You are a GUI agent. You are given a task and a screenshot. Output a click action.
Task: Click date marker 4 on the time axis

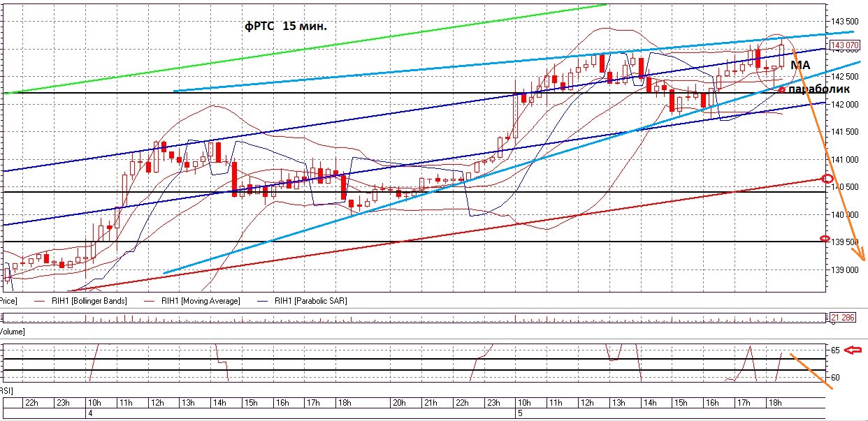click(x=90, y=413)
